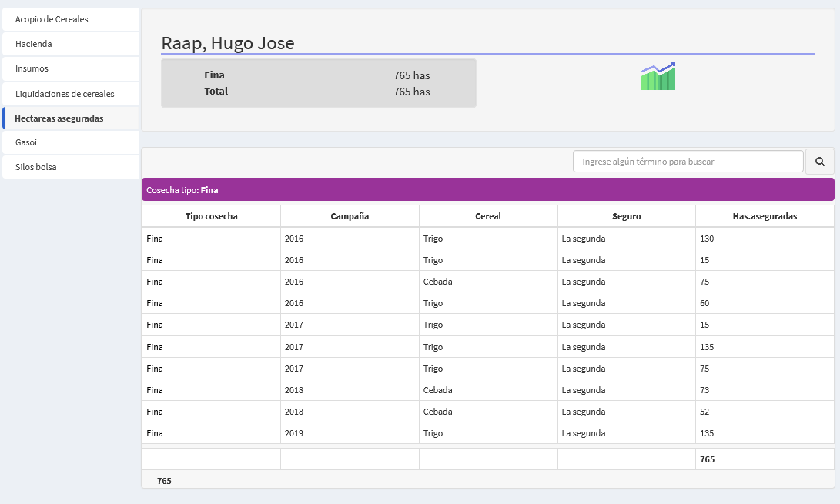Click the Cereal column header
The height and width of the screenshot is (504, 840).
coord(488,216)
